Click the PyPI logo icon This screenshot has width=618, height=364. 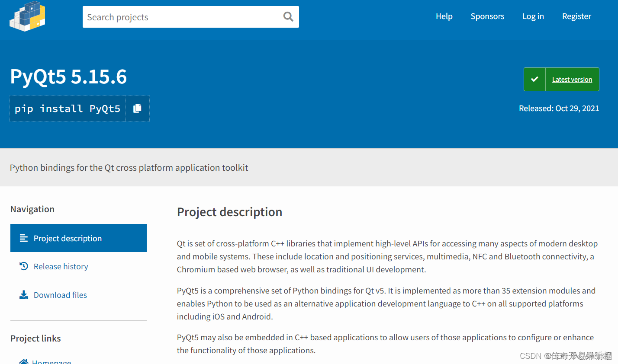tap(27, 16)
